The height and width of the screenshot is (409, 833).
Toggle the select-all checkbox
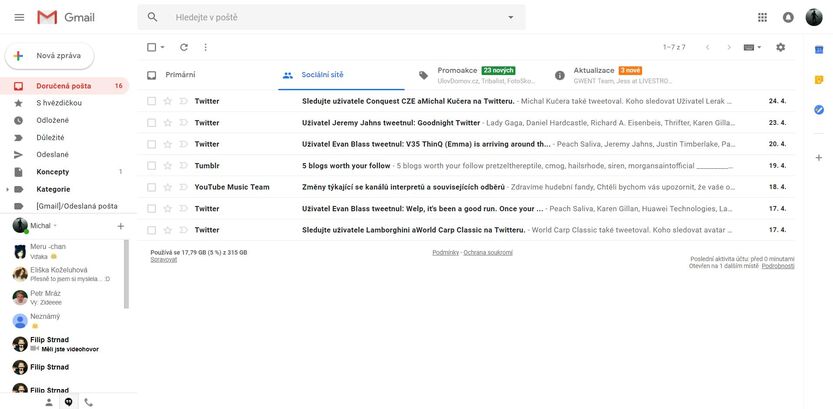151,47
